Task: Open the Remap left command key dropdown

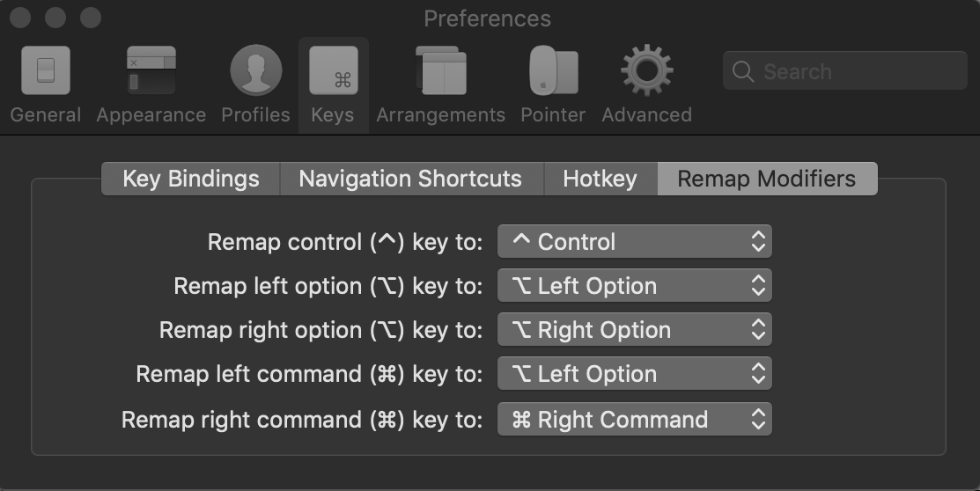Action: (634, 374)
